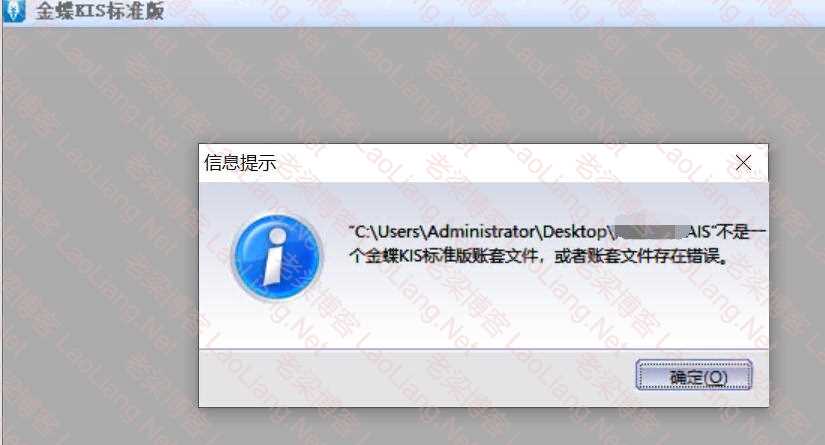
Task: Confirm the message with 确定(O)
Action: coord(694,375)
